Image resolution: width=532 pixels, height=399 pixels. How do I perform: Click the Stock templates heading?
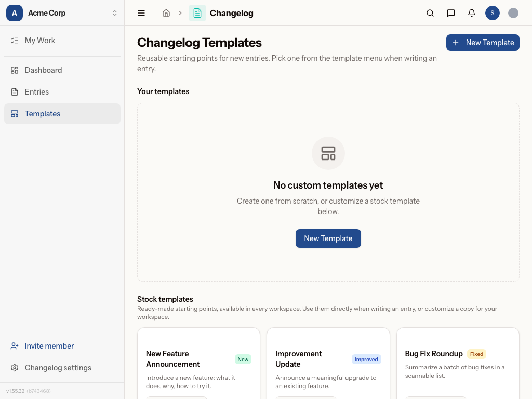click(x=165, y=299)
